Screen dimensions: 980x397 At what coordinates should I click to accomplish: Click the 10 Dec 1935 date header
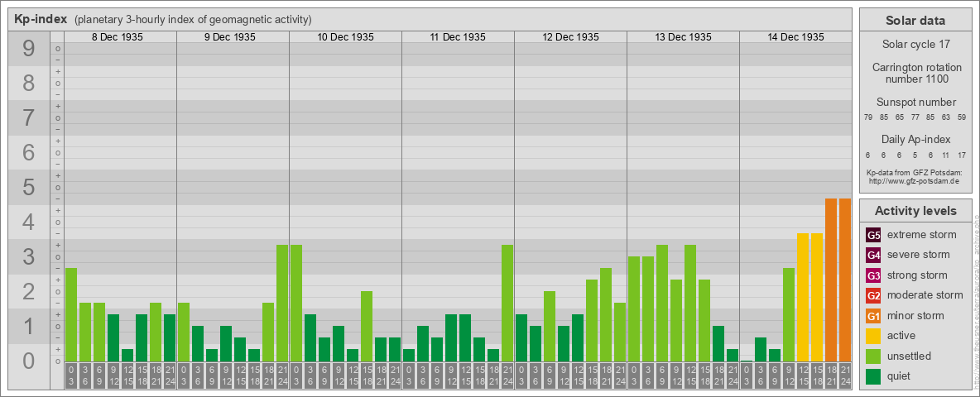click(346, 37)
